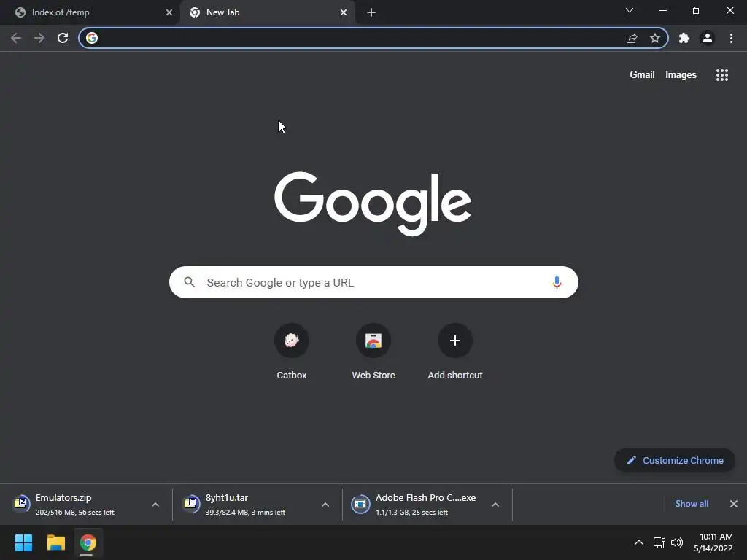Image resolution: width=747 pixels, height=560 pixels.
Task: Dismiss the downloads bar
Action: (x=734, y=504)
